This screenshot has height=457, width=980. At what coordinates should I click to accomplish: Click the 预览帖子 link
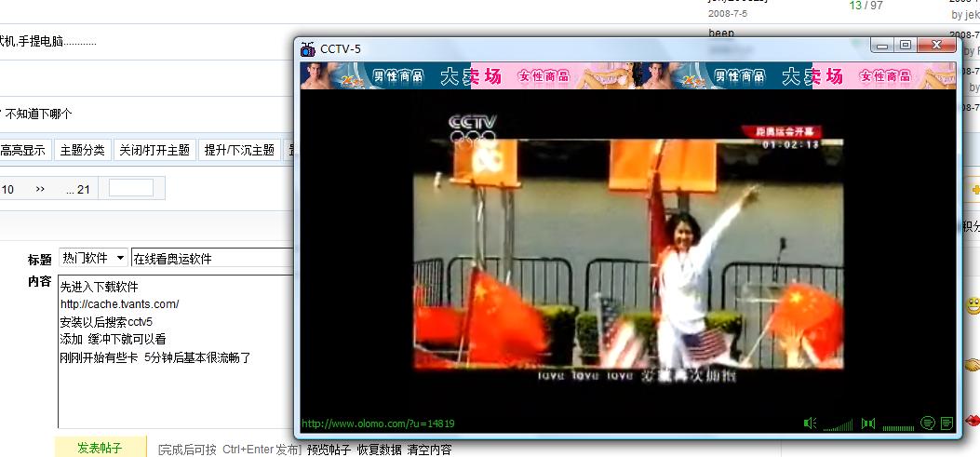pos(329,450)
